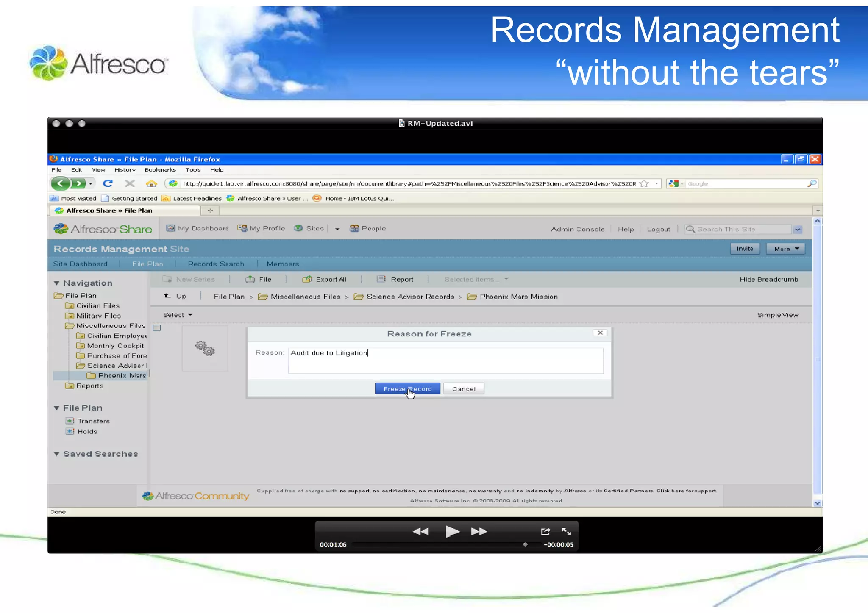The width and height of the screenshot is (868, 613).
Task: Open the Firefox Bookmarks menu
Action: tap(160, 170)
